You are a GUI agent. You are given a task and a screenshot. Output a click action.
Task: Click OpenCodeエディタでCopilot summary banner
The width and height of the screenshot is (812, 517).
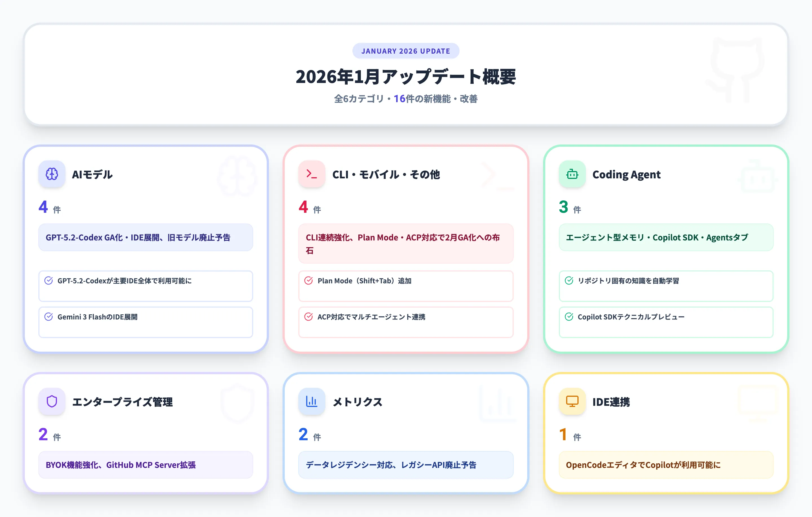point(666,465)
